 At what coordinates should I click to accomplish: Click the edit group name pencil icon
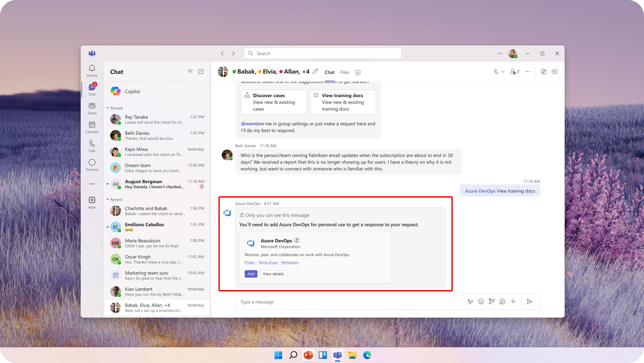[x=315, y=71]
